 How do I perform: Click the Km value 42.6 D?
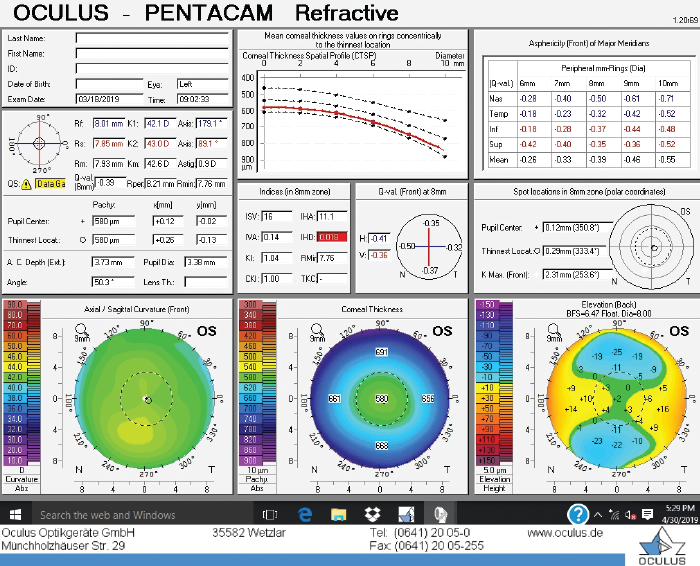click(x=161, y=164)
